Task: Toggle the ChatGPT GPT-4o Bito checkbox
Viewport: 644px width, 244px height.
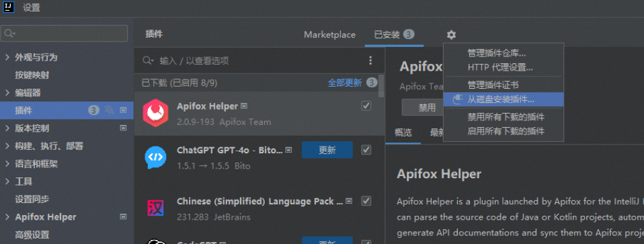Action: pos(366,149)
